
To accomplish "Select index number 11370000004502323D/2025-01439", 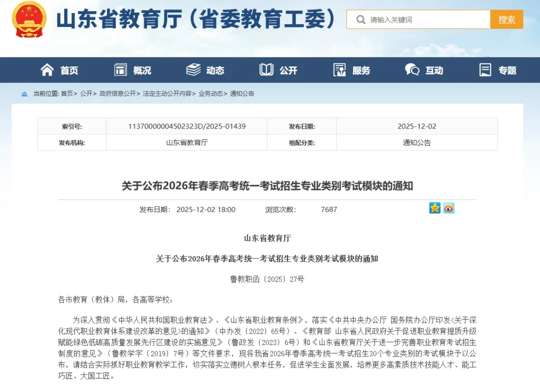I will point(187,126).
